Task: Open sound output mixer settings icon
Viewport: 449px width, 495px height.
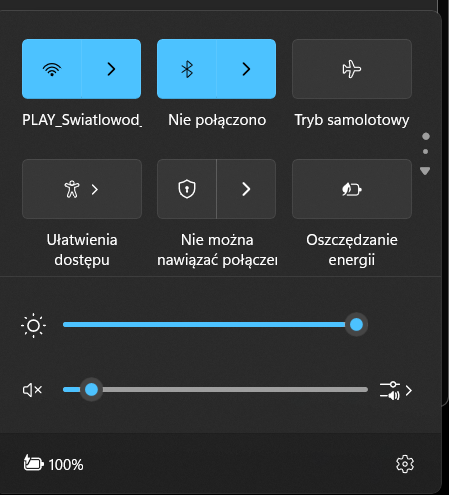Action: (x=396, y=390)
